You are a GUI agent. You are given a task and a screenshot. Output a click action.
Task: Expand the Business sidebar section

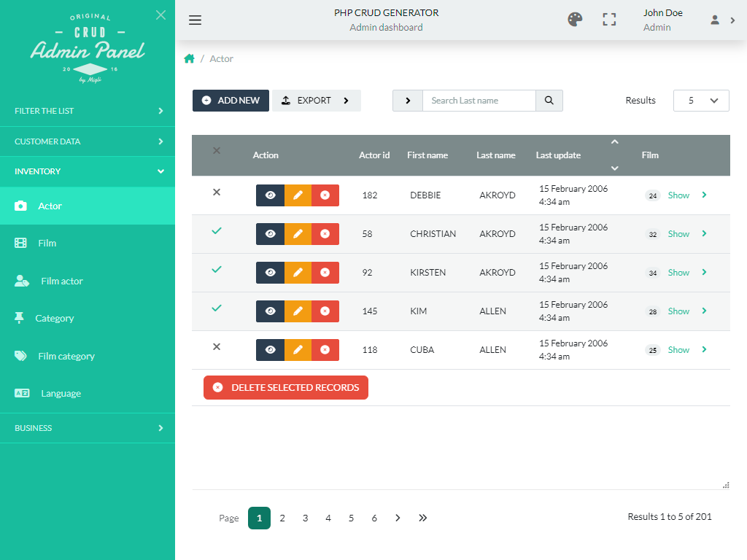coord(88,428)
